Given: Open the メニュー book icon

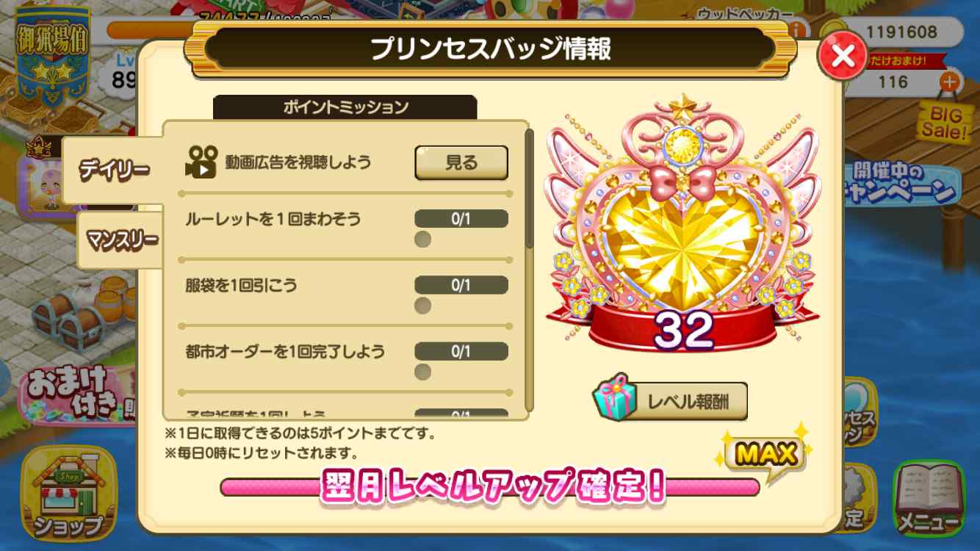Looking at the screenshot, I should 929,498.
